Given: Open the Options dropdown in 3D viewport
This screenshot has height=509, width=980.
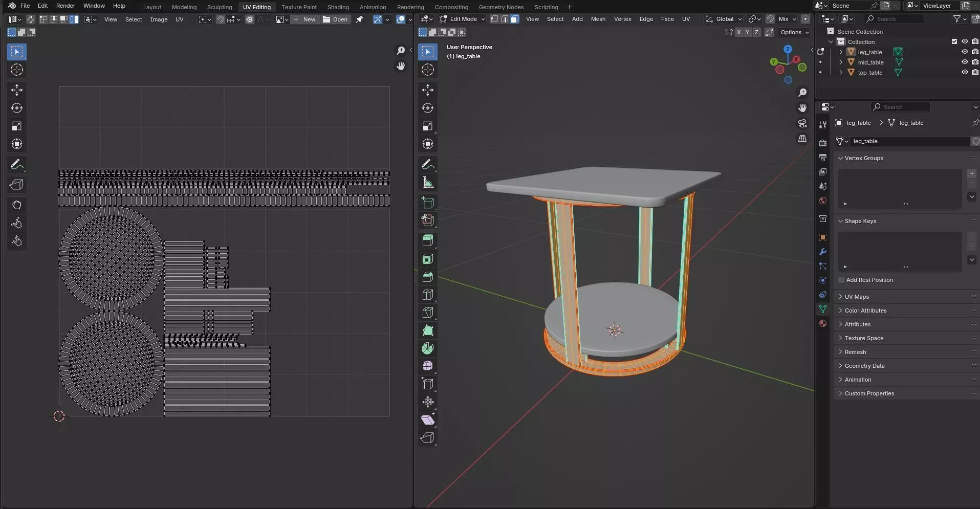Looking at the screenshot, I should (795, 32).
